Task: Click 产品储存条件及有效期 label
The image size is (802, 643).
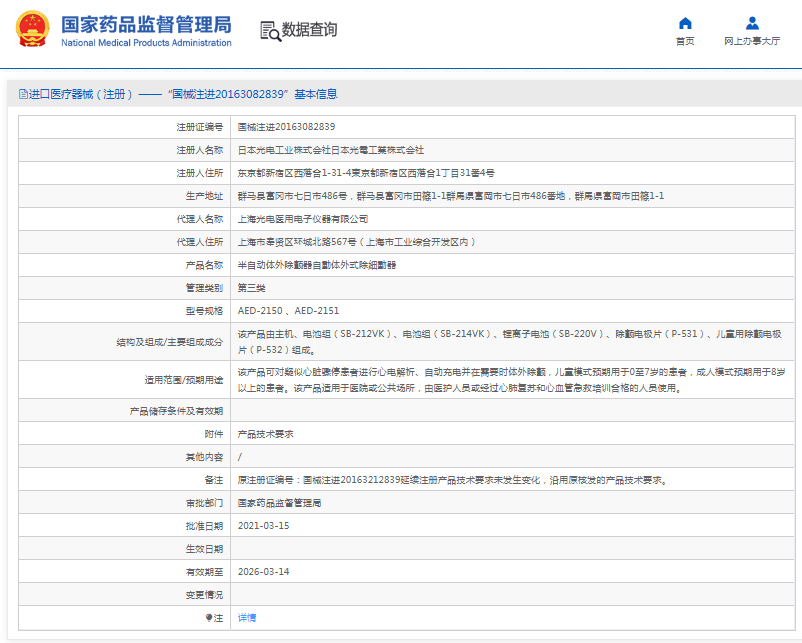Action: point(176,411)
